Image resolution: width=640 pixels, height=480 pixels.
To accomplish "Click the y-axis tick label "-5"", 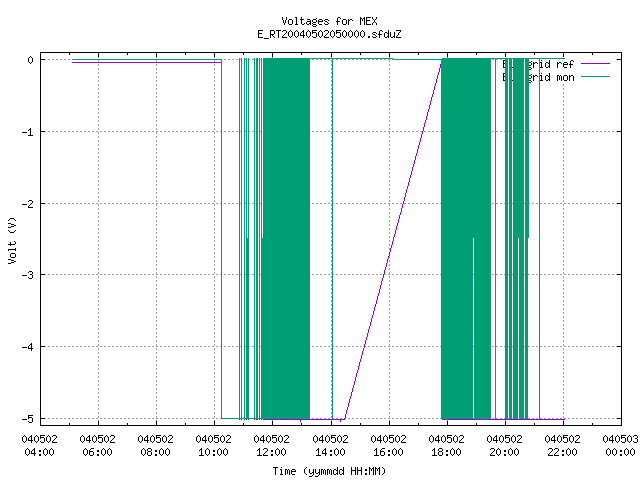I will tap(28, 419).
